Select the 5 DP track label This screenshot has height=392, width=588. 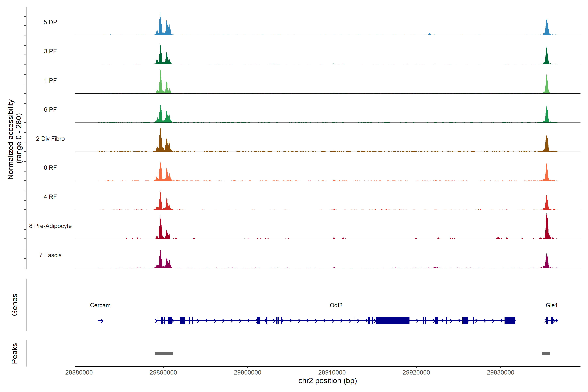(x=50, y=22)
